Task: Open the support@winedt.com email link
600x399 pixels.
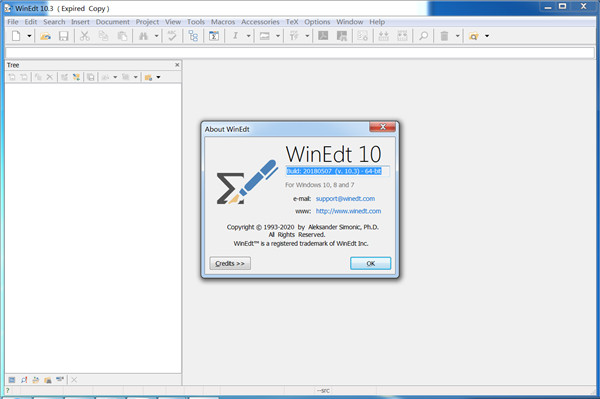Action: pyautogui.click(x=345, y=199)
